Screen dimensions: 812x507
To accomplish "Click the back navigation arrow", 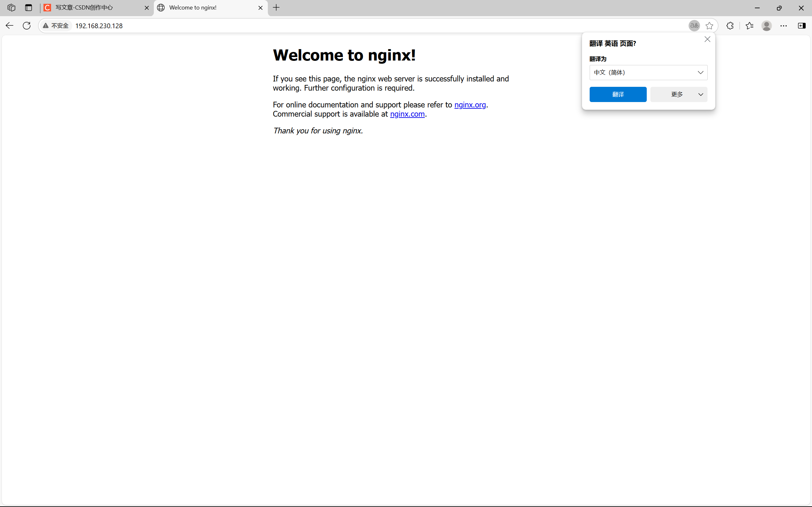I will pyautogui.click(x=10, y=25).
